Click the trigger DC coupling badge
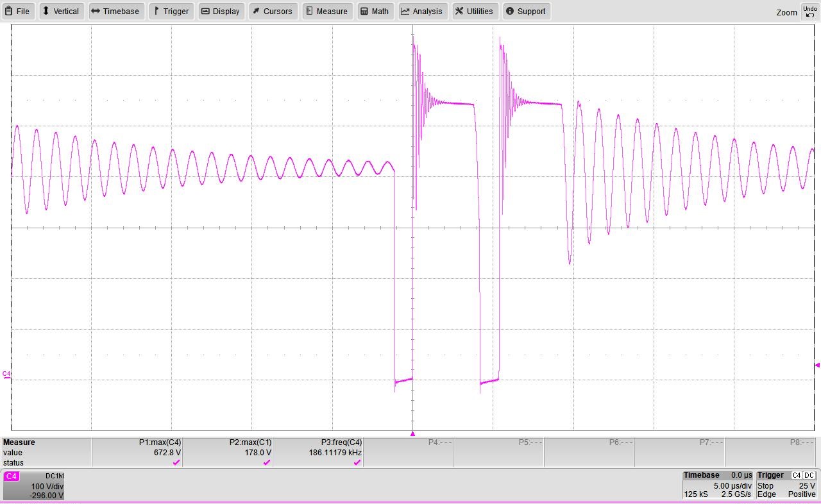821x504 pixels. coord(810,475)
